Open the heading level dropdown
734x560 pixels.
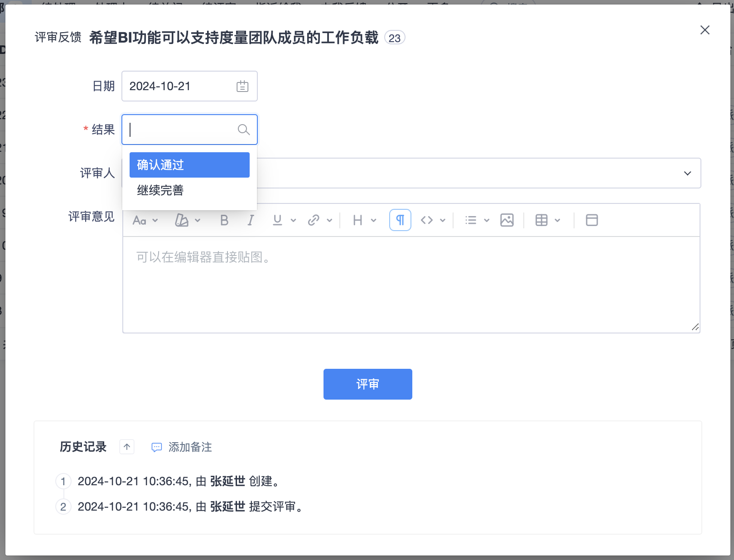pos(364,220)
